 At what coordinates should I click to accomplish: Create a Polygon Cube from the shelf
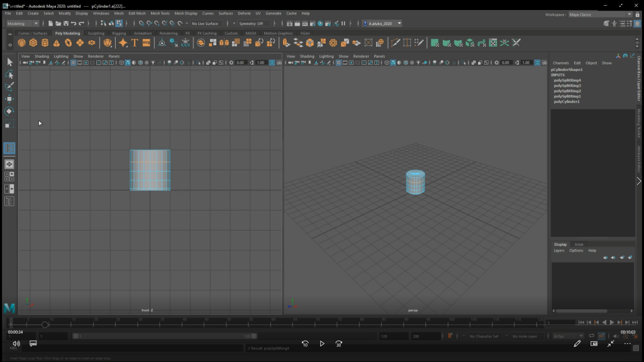(x=33, y=43)
